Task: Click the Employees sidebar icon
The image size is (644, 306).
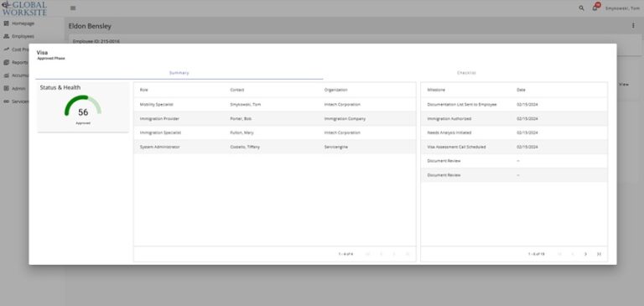Action: coord(6,36)
